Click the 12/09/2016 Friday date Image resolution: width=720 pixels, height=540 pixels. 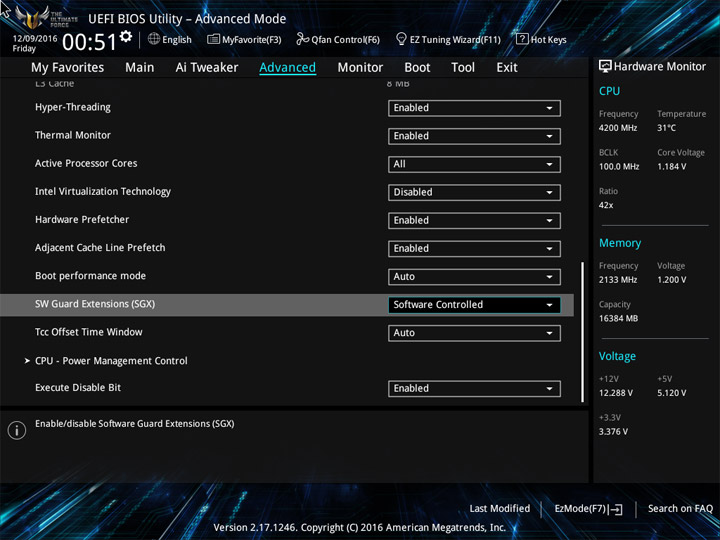(x=34, y=43)
